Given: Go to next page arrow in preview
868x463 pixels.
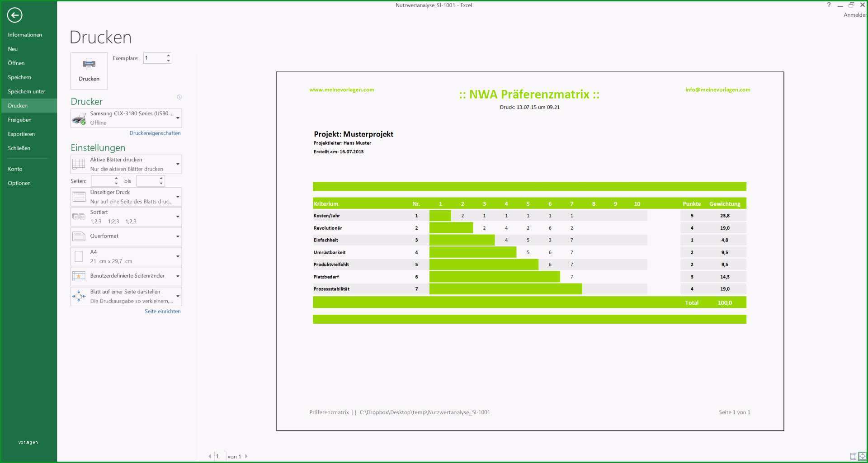Looking at the screenshot, I should (246, 456).
